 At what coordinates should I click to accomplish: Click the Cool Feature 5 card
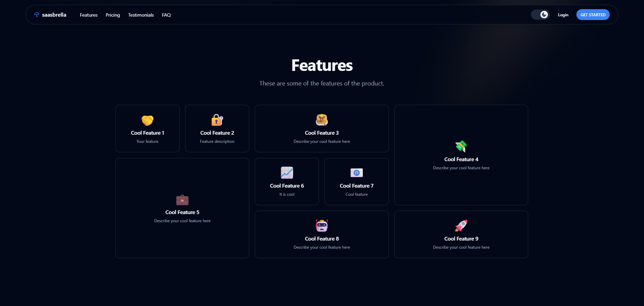(182, 208)
